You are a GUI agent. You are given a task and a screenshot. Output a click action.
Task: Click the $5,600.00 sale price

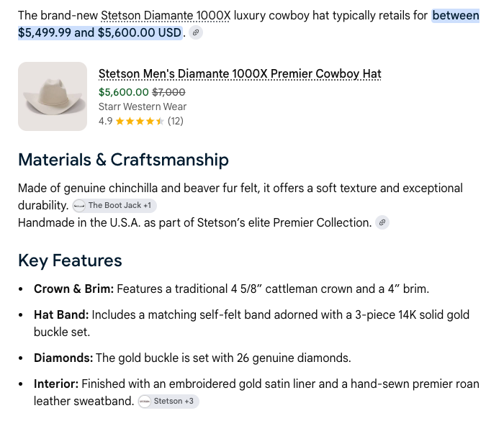pyautogui.click(x=123, y=92)
